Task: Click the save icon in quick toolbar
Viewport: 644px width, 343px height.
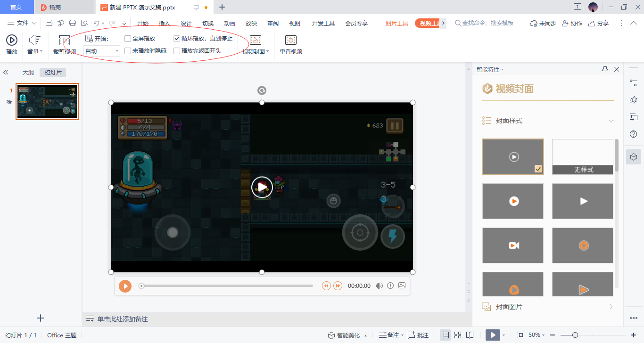Action: tap(49, 23)
